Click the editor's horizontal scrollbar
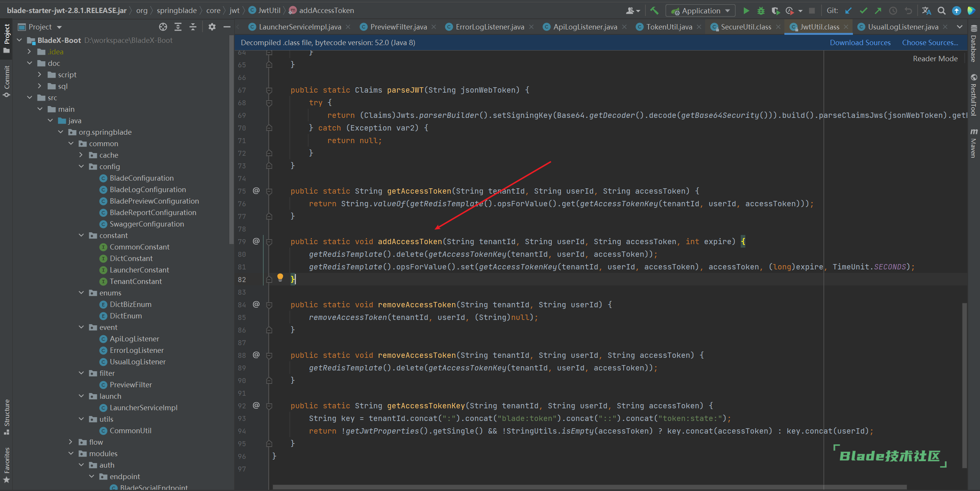This screenshot has height=491, width=980. click(590, 487)
